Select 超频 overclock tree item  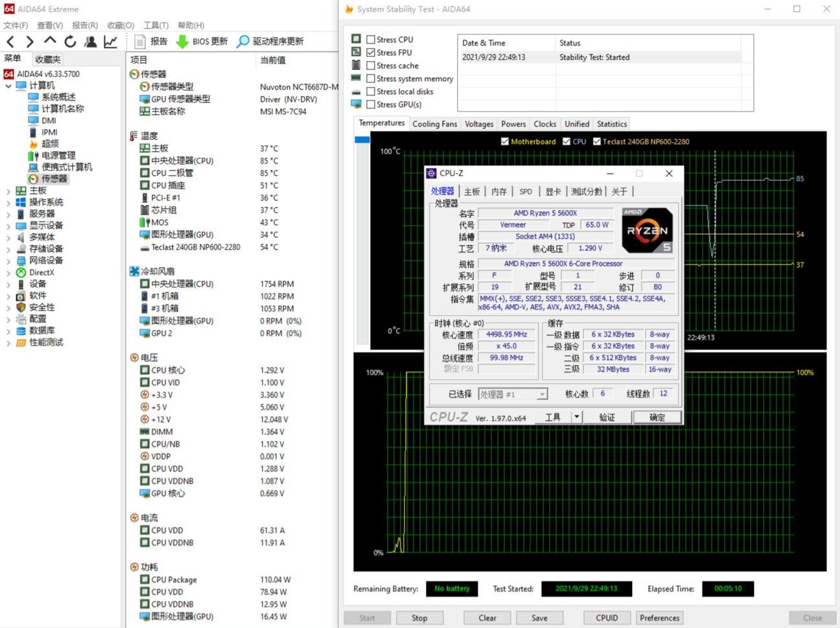click(43, 143)
